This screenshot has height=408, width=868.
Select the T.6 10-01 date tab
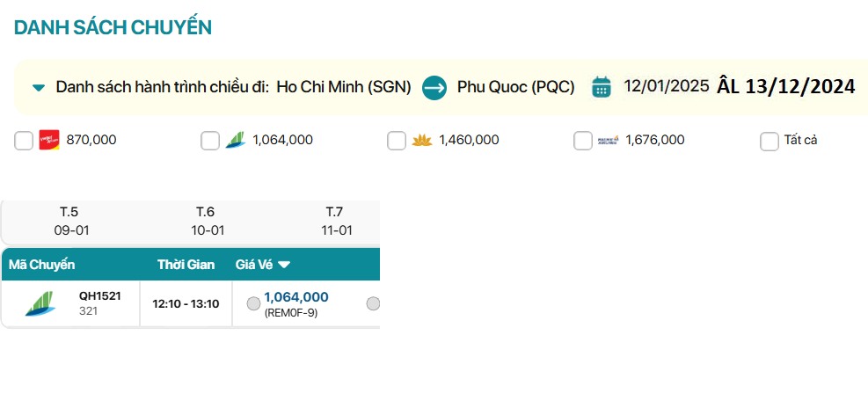click(206, 221)
